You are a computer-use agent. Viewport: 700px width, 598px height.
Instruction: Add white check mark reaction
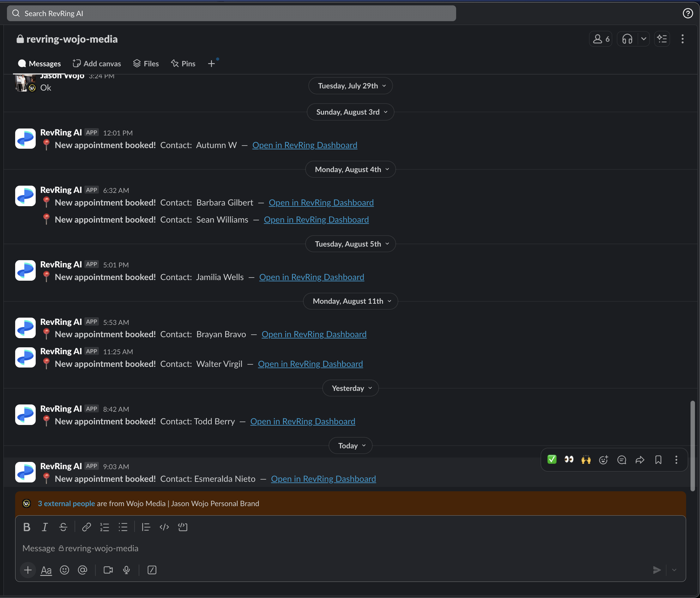point(552,460)
